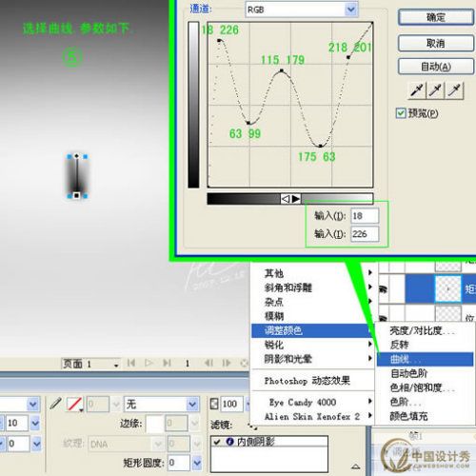Screen dimensions: 476x476
Task: Select the pencil stroke tool icon
Action: [56, 404]
